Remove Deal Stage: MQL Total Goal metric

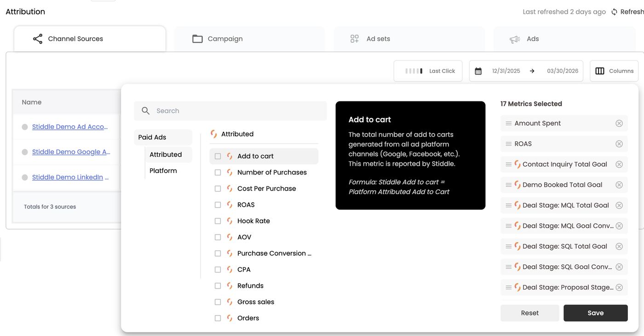click(619, 205)
